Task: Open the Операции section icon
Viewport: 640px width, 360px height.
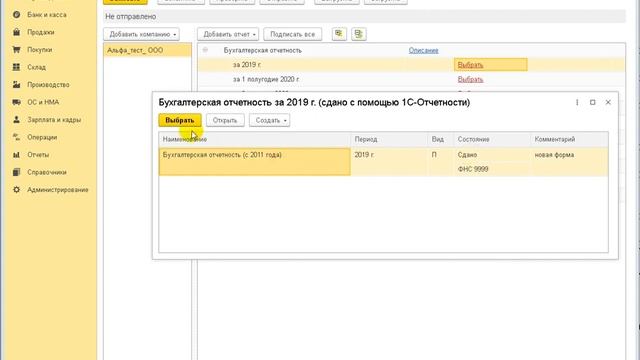Action: click(16, 138)
